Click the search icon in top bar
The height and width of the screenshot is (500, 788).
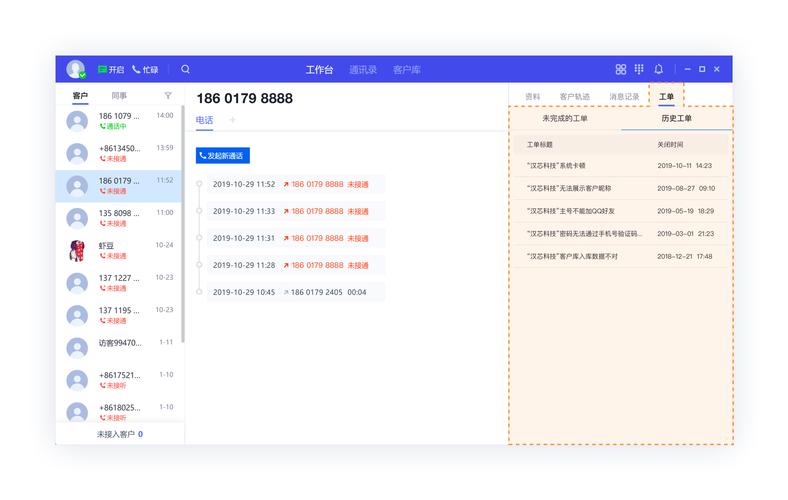185,69
